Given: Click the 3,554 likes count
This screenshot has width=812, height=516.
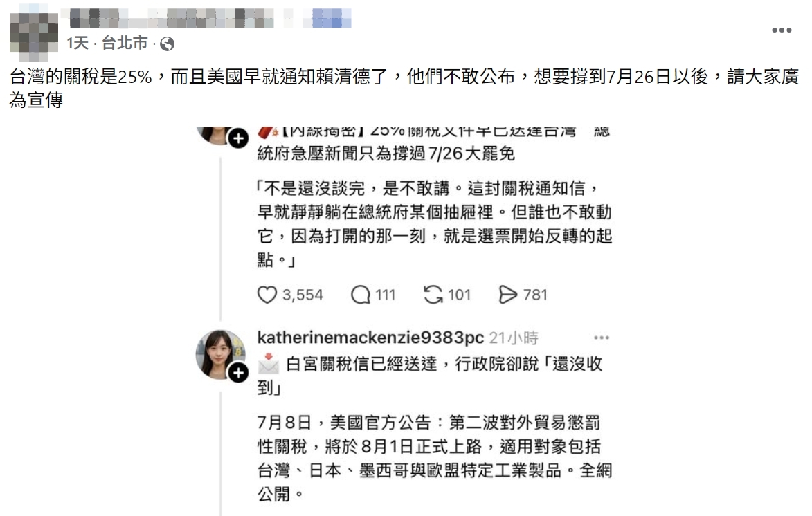Looking at the screenshot, I should 303,295.
